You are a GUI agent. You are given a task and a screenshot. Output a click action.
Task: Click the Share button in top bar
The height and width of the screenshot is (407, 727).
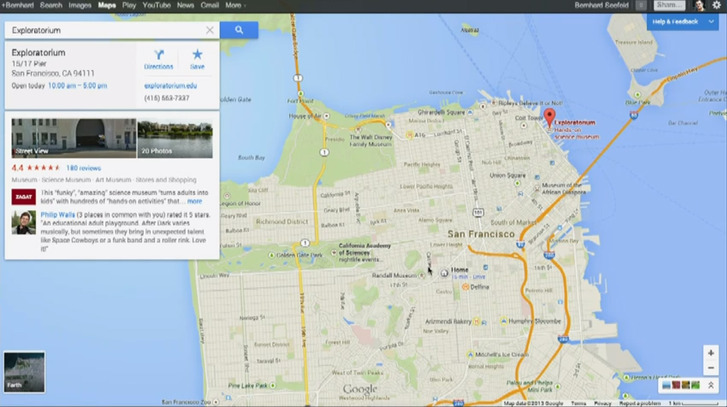point(670,6)
